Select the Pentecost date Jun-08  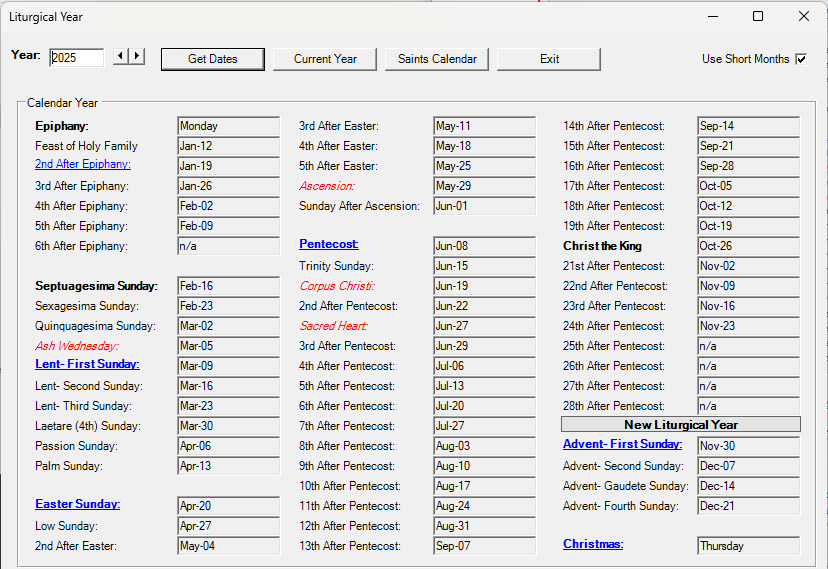[x=484, y=246]
